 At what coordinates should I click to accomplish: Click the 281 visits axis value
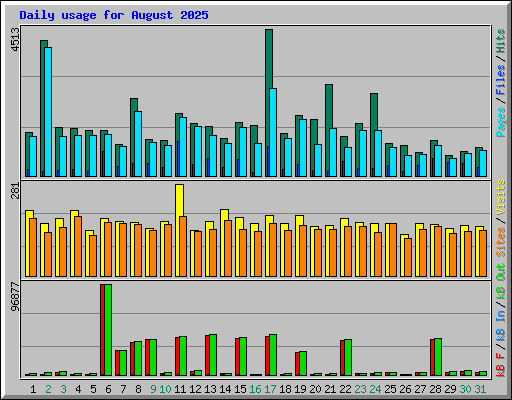point(15,191)
